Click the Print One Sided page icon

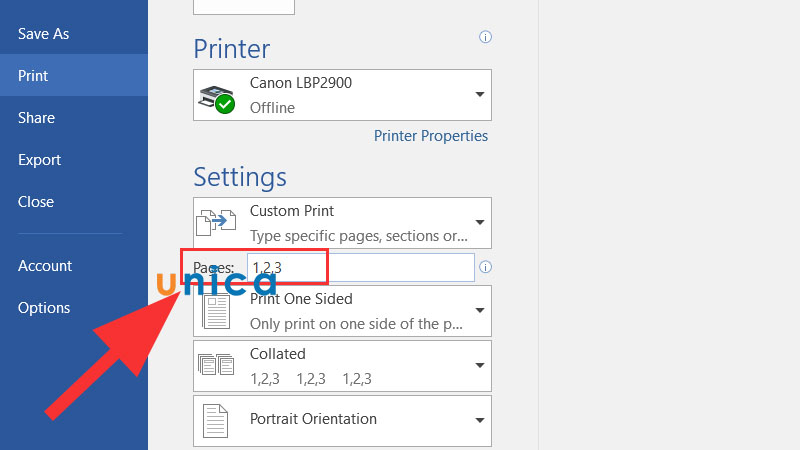[x=217, y=311]
